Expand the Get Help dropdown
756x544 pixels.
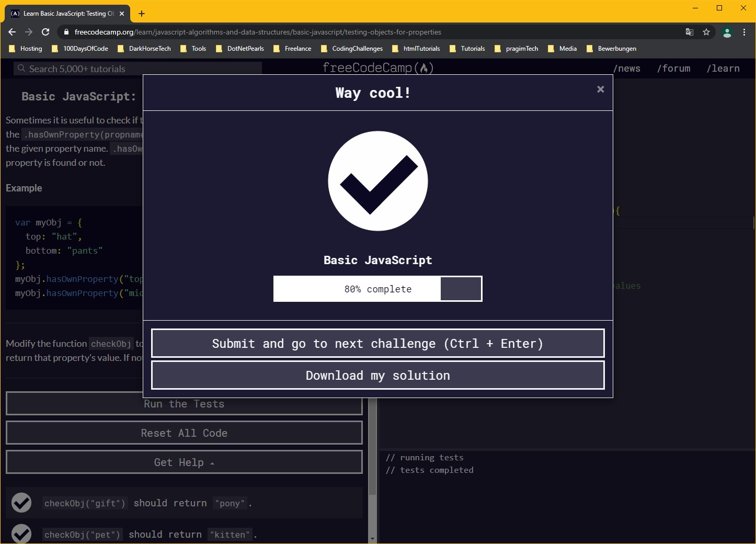(184, 462)
